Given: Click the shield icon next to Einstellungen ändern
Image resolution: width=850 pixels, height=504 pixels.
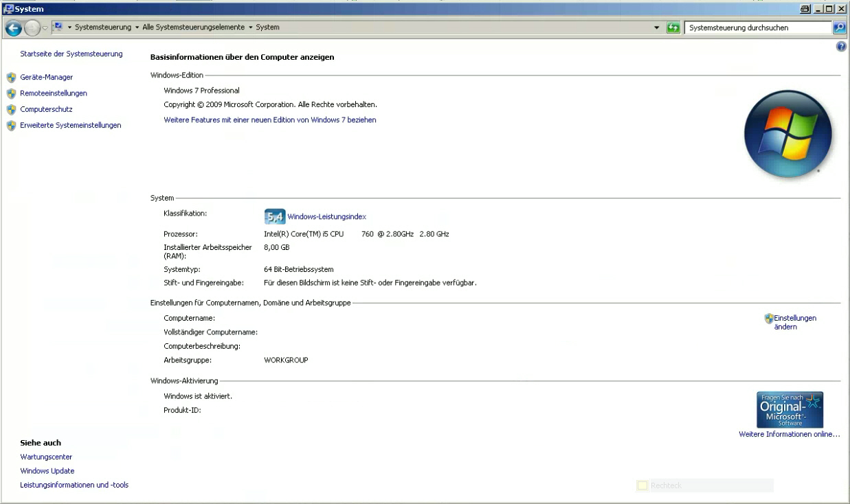Looking at the screenshot, I should (x=769, y=318).
